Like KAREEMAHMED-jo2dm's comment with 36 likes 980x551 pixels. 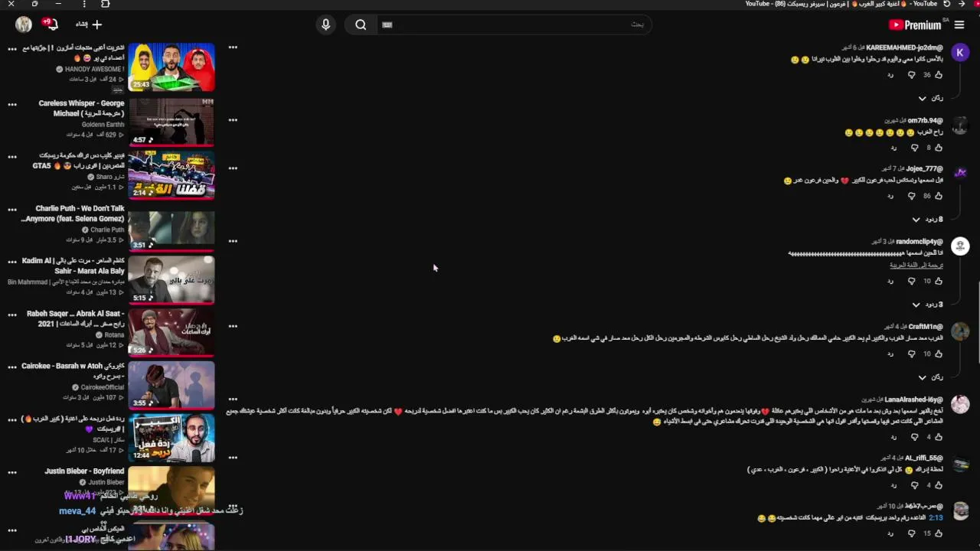pyautogui.click(x=939, y=75)
